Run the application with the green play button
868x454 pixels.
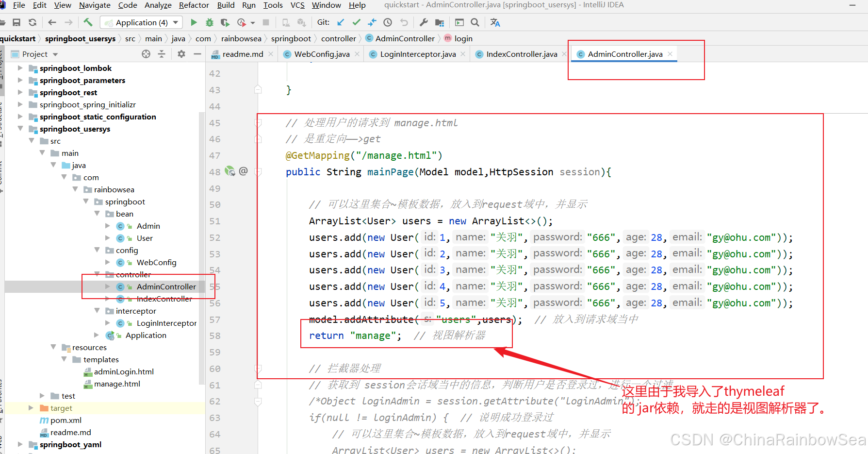coord(194,22)
